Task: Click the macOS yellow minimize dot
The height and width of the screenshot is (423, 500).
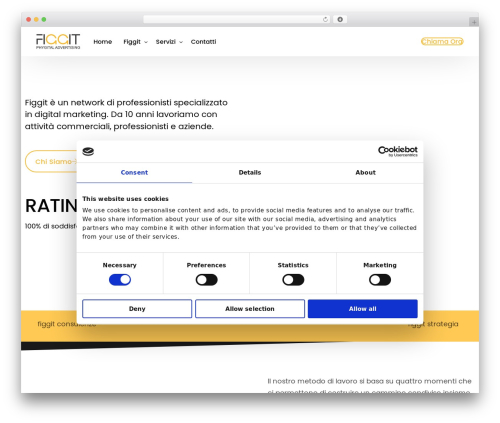Action: [36, 19]
